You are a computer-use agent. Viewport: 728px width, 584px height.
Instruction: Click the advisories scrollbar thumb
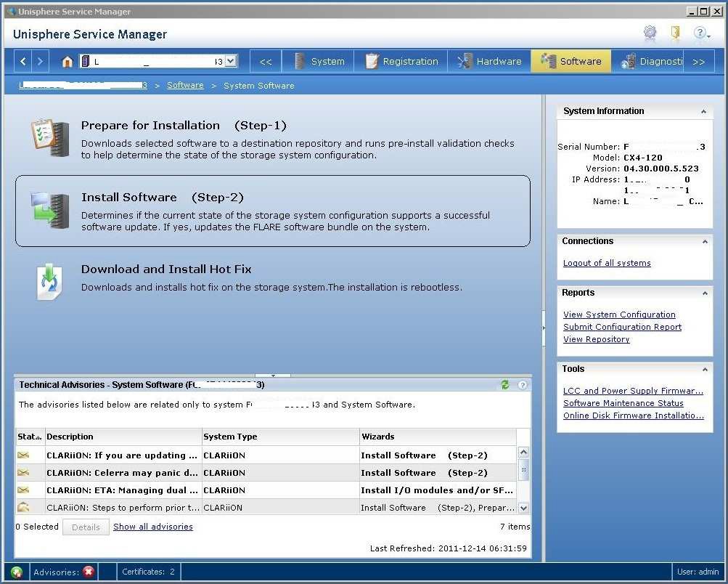[x=524, y=470]
